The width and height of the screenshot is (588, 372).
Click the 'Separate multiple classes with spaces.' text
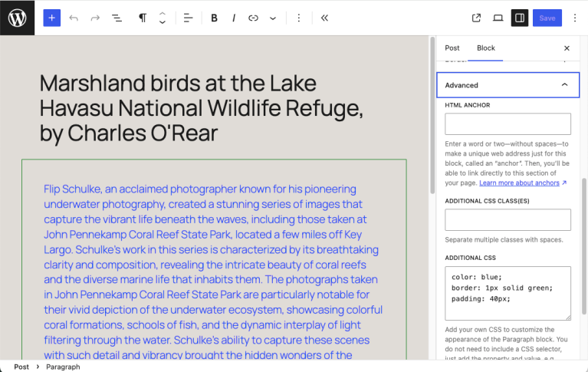[504, 239]
